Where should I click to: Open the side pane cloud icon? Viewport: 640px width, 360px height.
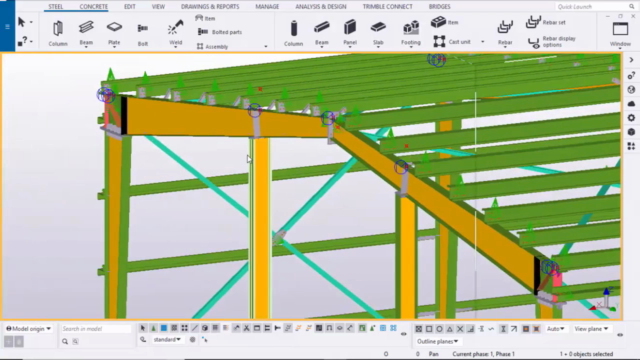(631, 104)
